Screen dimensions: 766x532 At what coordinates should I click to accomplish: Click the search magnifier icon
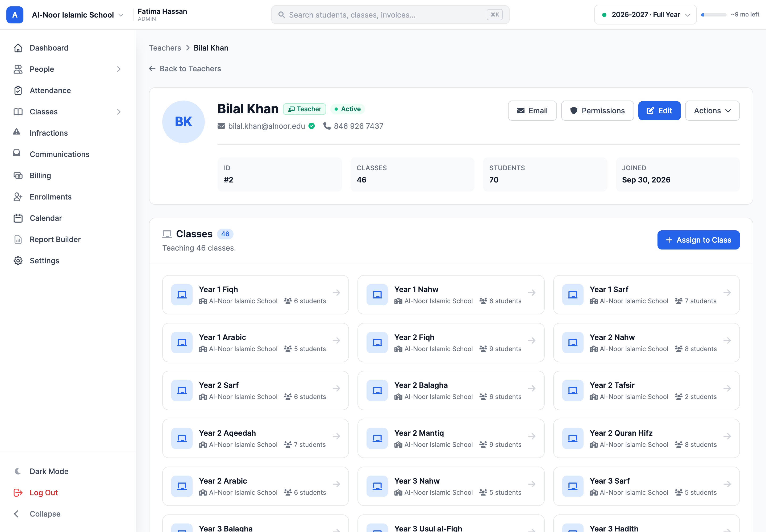click(282, 15)
